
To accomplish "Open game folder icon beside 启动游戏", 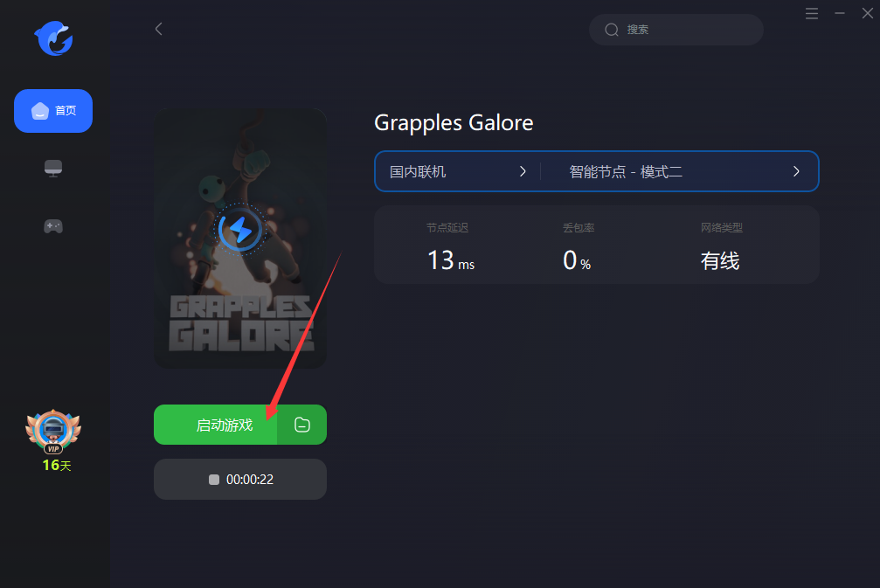I will pos(302,425).
